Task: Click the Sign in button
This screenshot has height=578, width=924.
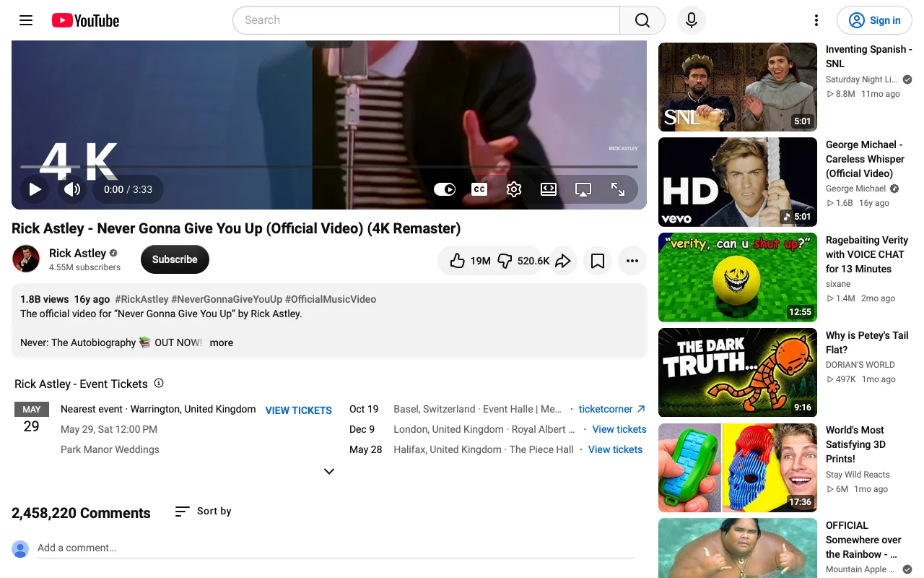Action: tap(874, 20)
